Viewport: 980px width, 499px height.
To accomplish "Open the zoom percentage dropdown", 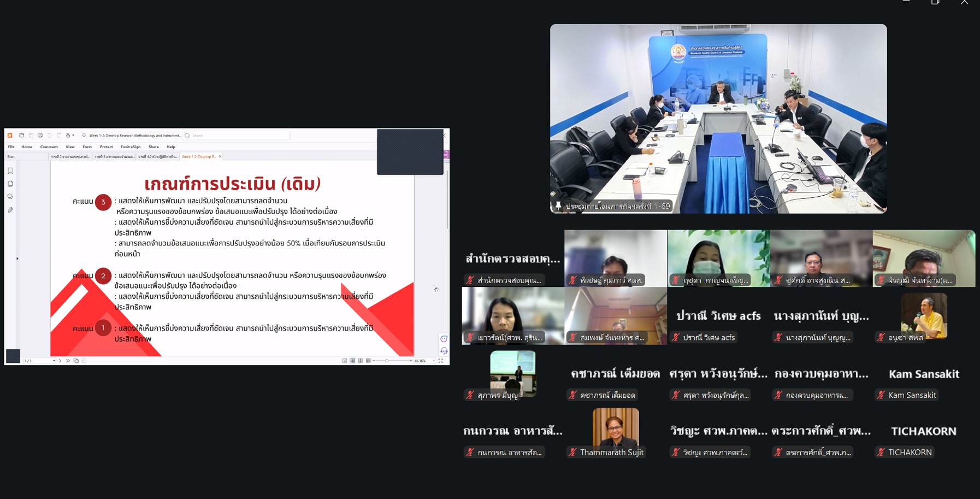I will tap(434, 361).
